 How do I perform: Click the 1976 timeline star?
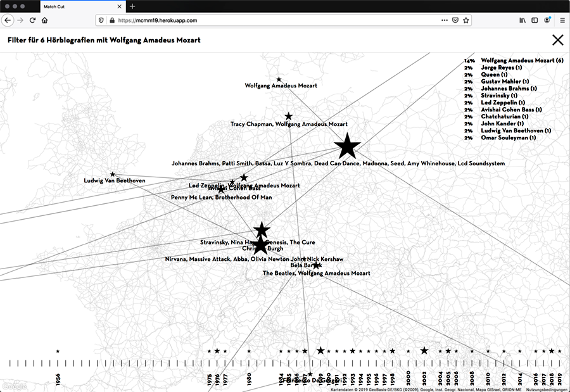217,351
